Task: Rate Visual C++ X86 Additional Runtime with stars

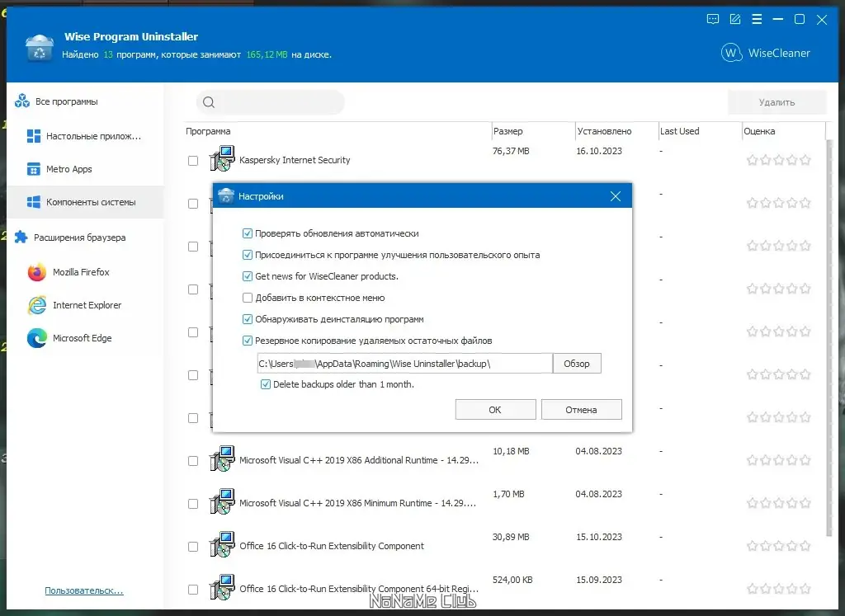Action: pyautogui.click(x=778, y=460)
